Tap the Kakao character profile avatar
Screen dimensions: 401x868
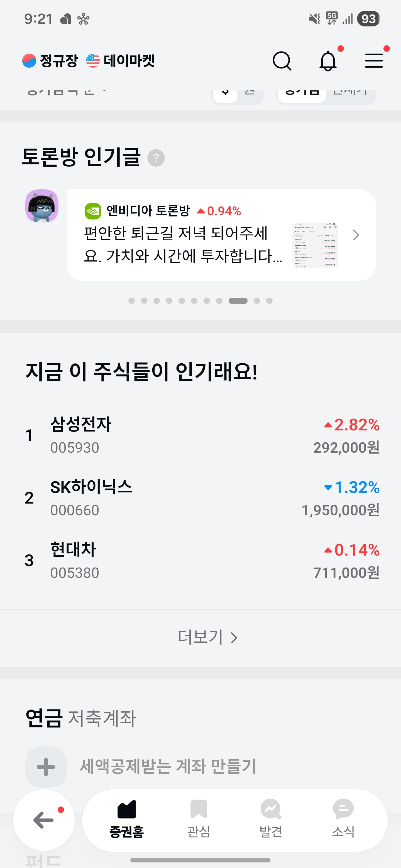coord(42,206)
